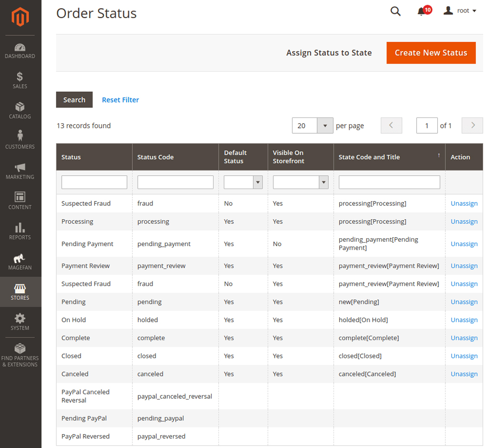Screen dimensions: 485x448
Task: Open notifications bell with 10 badge
Action: point(424,11)
